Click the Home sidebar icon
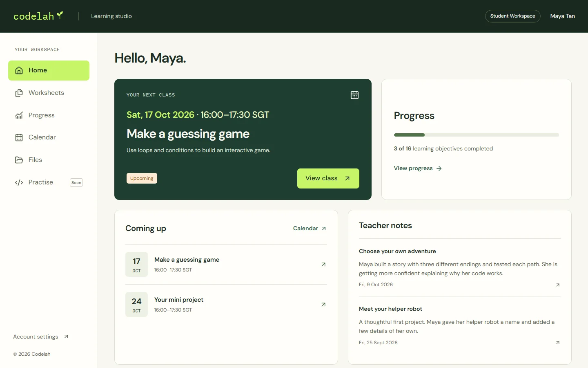 19,70
